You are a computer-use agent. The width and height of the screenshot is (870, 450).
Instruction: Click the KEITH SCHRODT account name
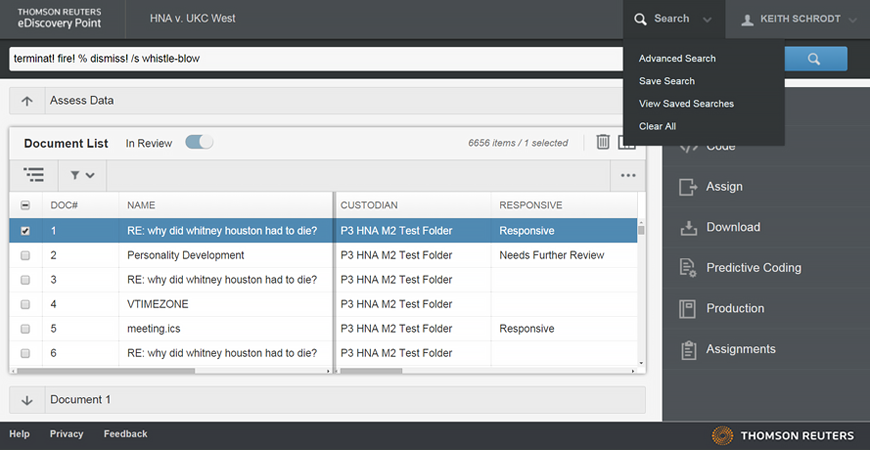800,19
